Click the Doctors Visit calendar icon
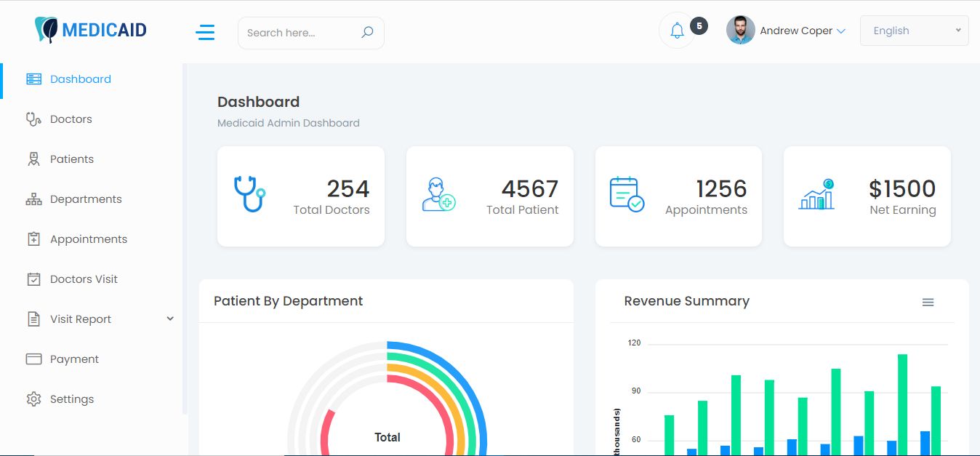This screenshot has height=456, width=980. 33,279
